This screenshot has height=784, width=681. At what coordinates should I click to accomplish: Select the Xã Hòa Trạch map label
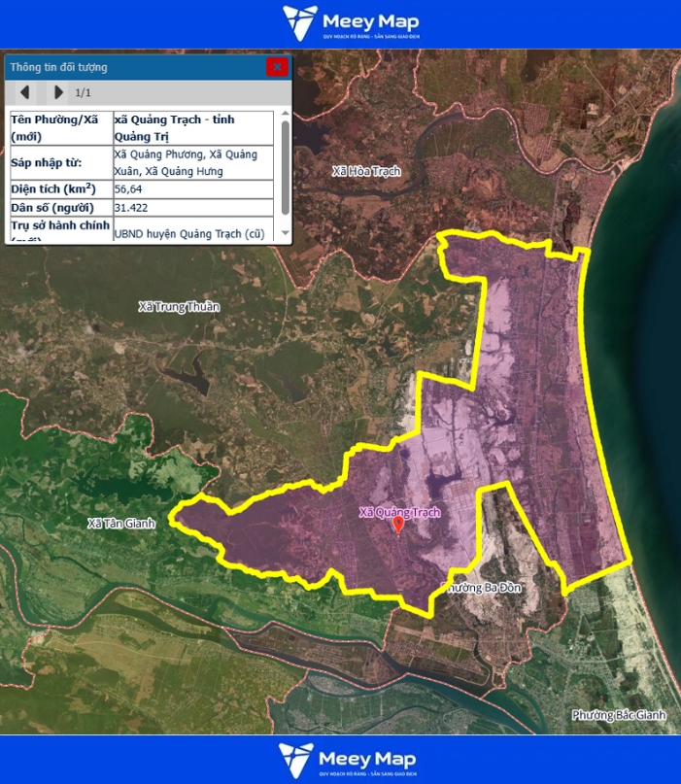(365, 171)
